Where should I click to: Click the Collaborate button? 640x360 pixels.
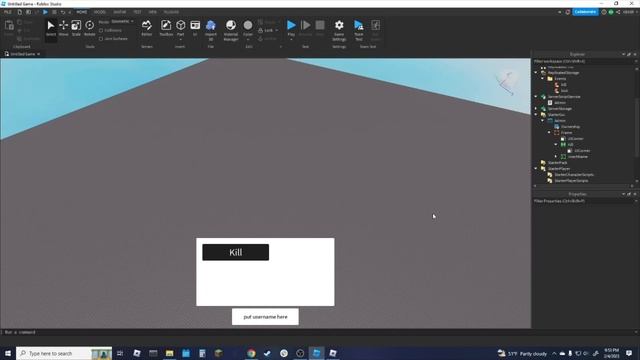click(x=585, y=12)
